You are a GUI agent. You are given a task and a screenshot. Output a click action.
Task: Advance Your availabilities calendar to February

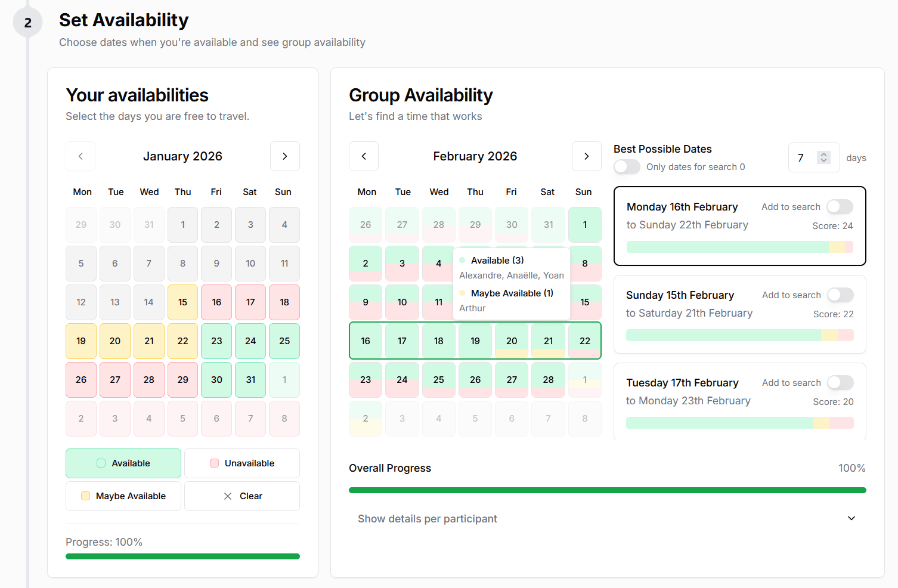(x=285, y=156)
